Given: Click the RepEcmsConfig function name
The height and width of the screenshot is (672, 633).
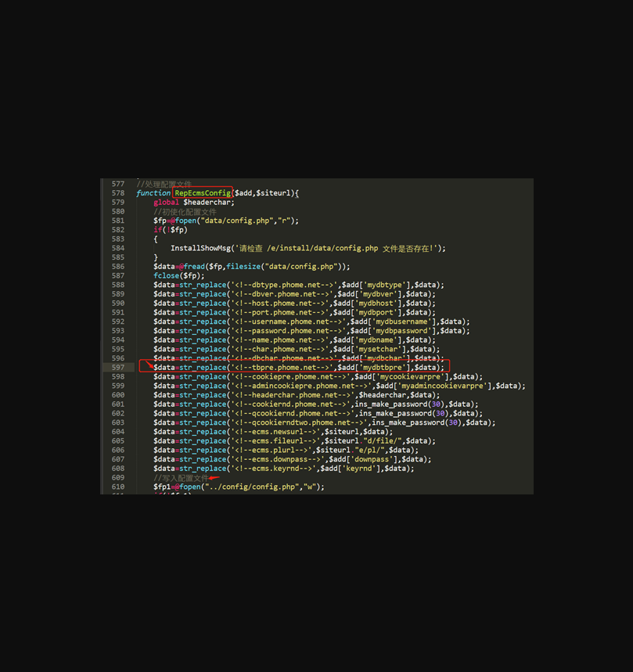Looking at the screenshot, I should click(x=203, y=192).
